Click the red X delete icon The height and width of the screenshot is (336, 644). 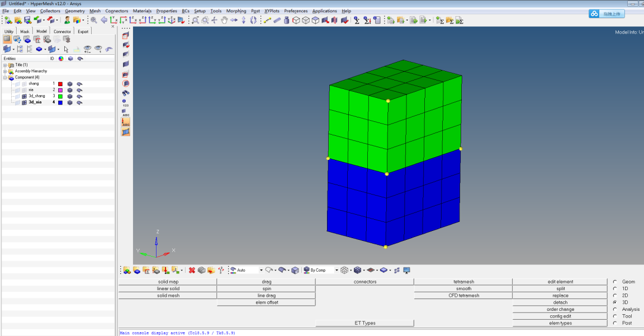tap(192, 270)
